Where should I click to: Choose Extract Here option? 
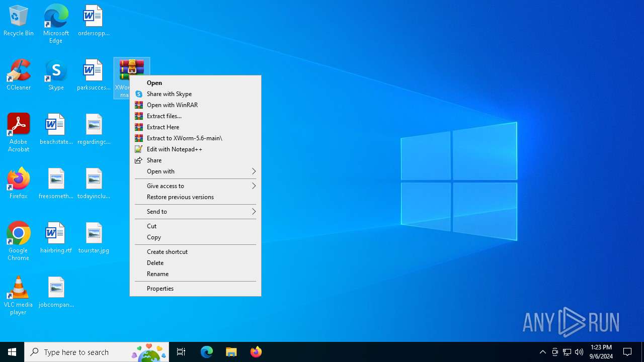[195, 127]
